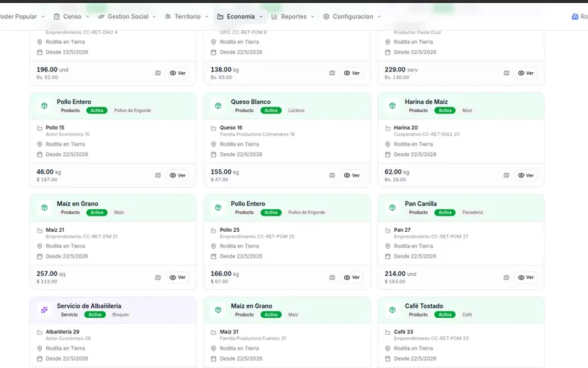This screenshot has height=368, width=588.
Task: Click the Reportes chart icon
Action: tap(274, 16)
